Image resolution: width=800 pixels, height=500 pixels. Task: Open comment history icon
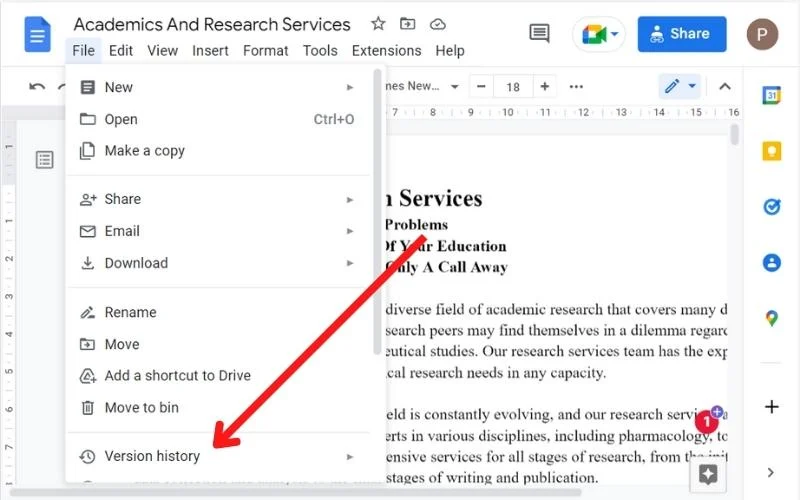pos(539,34)
